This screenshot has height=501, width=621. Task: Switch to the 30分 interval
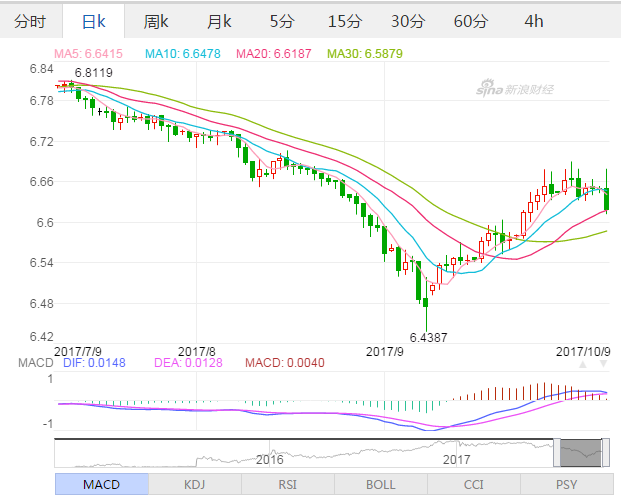pos(408,21)
